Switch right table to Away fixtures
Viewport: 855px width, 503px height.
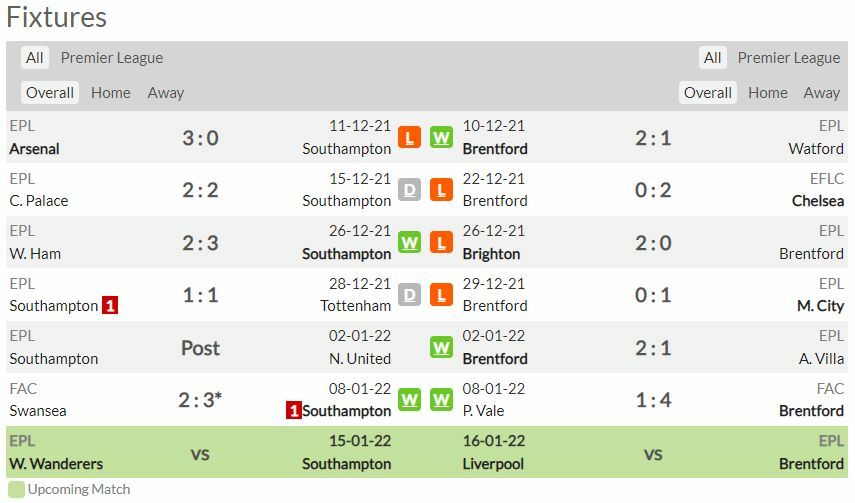[x=821, y=93]
